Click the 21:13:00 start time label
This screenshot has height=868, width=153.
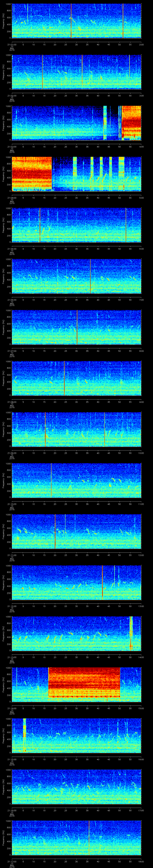click(x=12, y=657)
